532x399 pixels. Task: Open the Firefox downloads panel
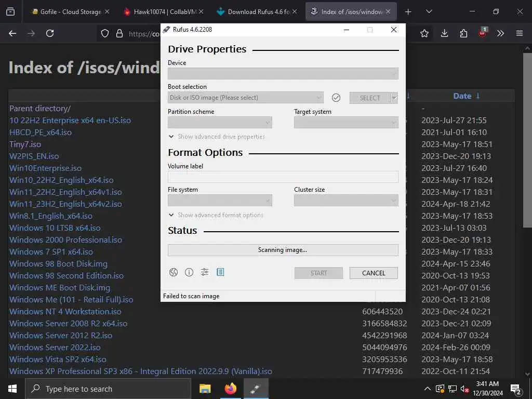pyautogui.click(x=444, y=33)
